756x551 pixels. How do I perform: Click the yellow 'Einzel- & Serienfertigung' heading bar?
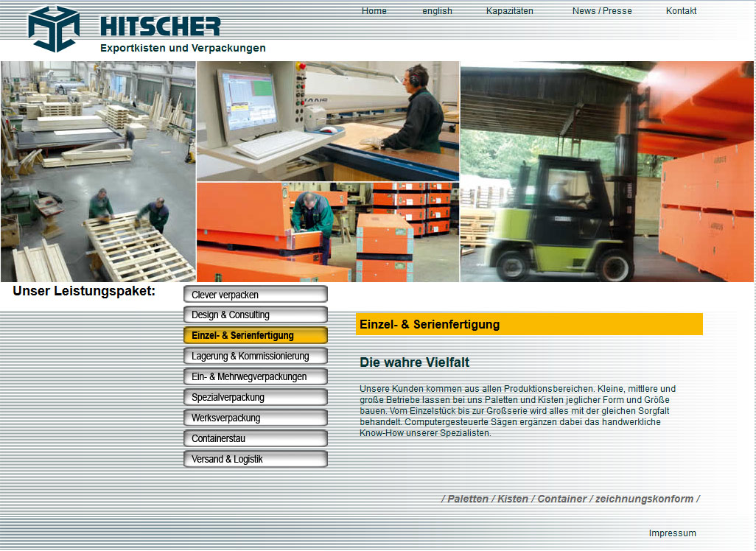pos(529,324)
